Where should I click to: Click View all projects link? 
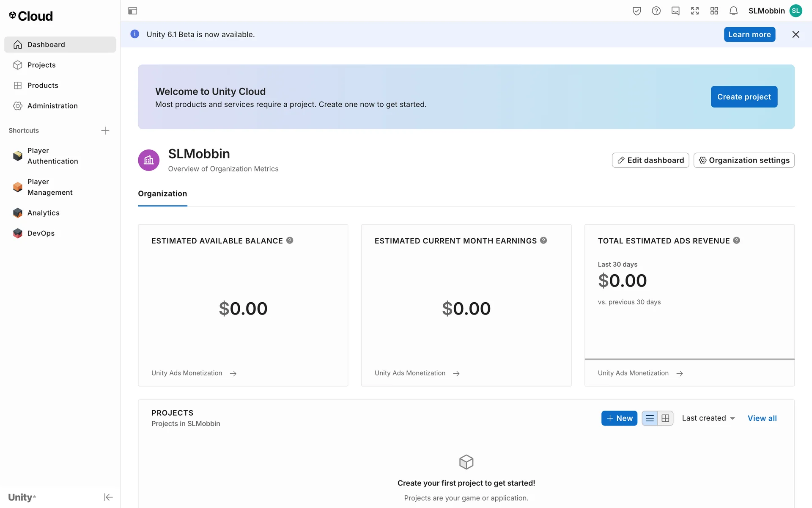[x=762, y=418]
